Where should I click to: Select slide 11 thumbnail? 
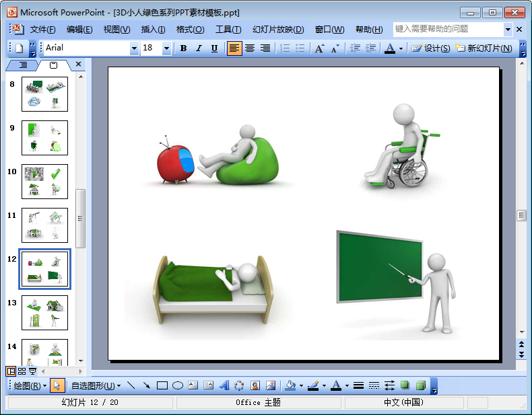45,225
